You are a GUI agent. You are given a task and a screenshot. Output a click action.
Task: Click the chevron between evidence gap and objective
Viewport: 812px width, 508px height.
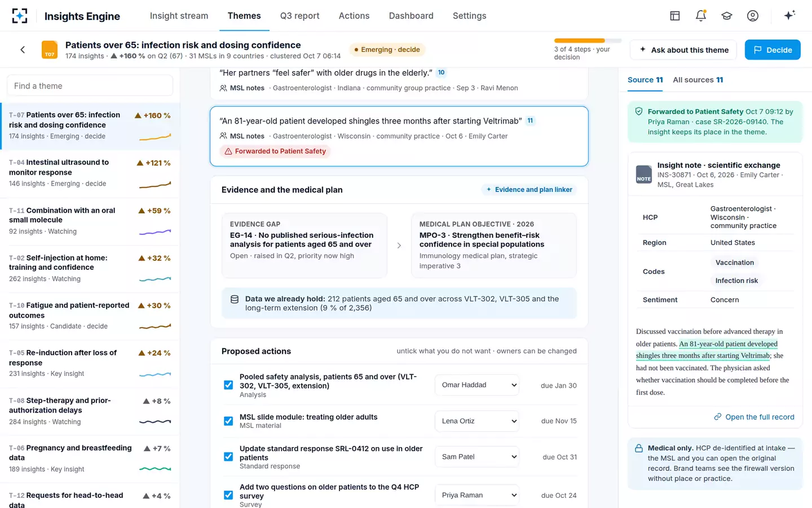(x=399, y=246)
